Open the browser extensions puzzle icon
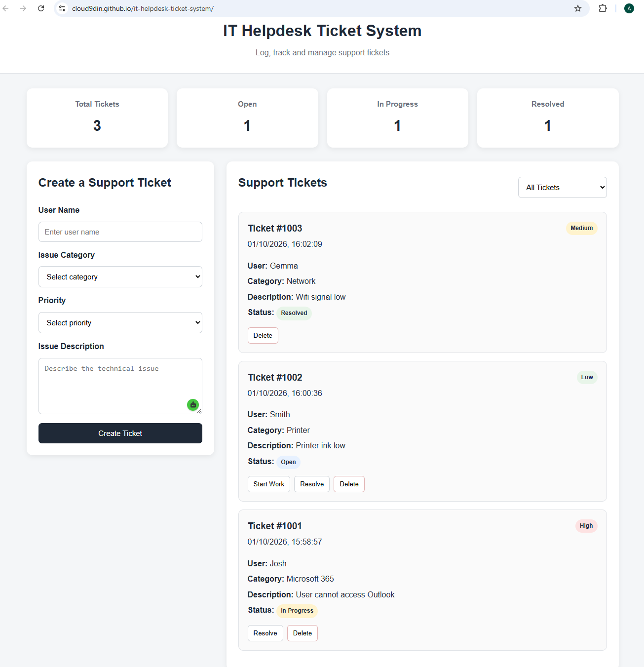644x667 pixels. point(603,8)
